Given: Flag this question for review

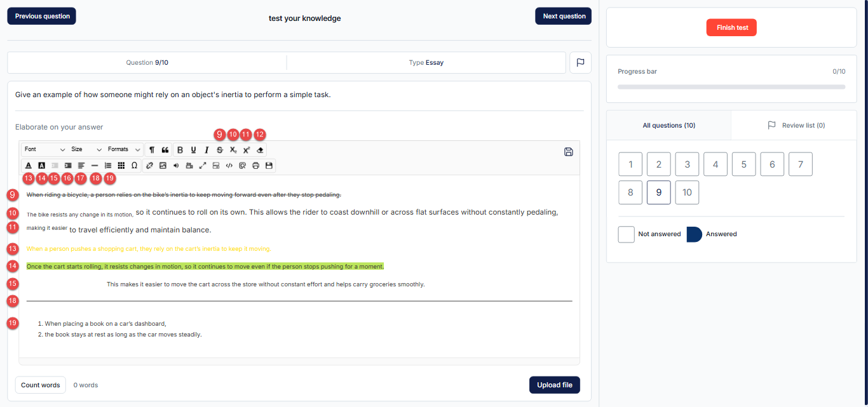Looking at the screenshot, I should click(x=580, y=63).
